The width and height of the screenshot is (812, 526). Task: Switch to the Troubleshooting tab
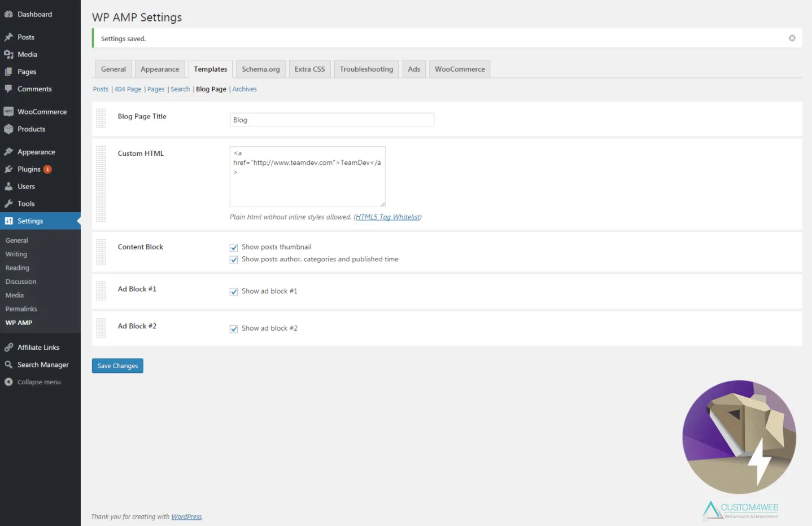coord(366,68)
